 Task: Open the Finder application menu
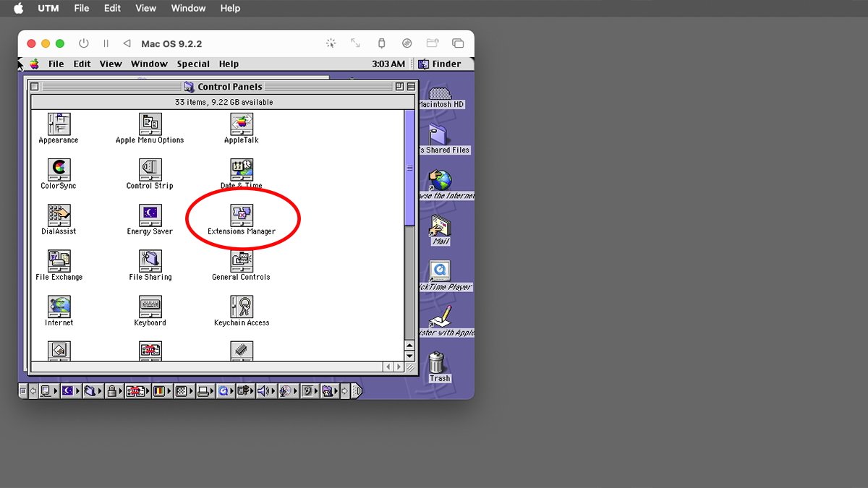coord(440,64)
